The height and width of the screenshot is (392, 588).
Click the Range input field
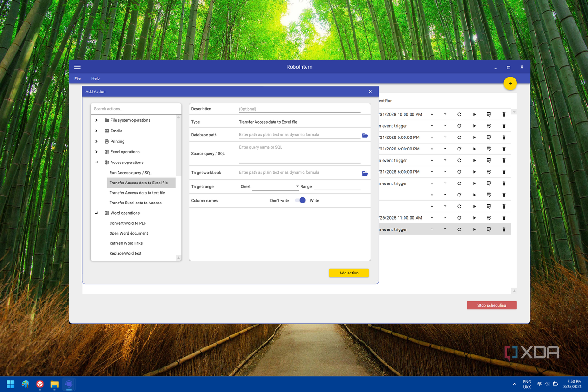coord(337,186)
